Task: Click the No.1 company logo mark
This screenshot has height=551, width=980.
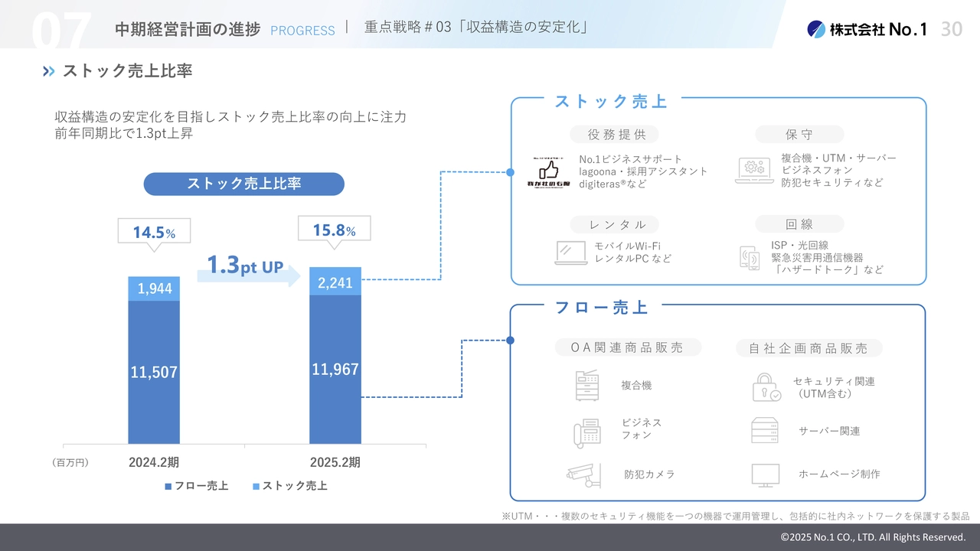Action: (x=816, y=29)
